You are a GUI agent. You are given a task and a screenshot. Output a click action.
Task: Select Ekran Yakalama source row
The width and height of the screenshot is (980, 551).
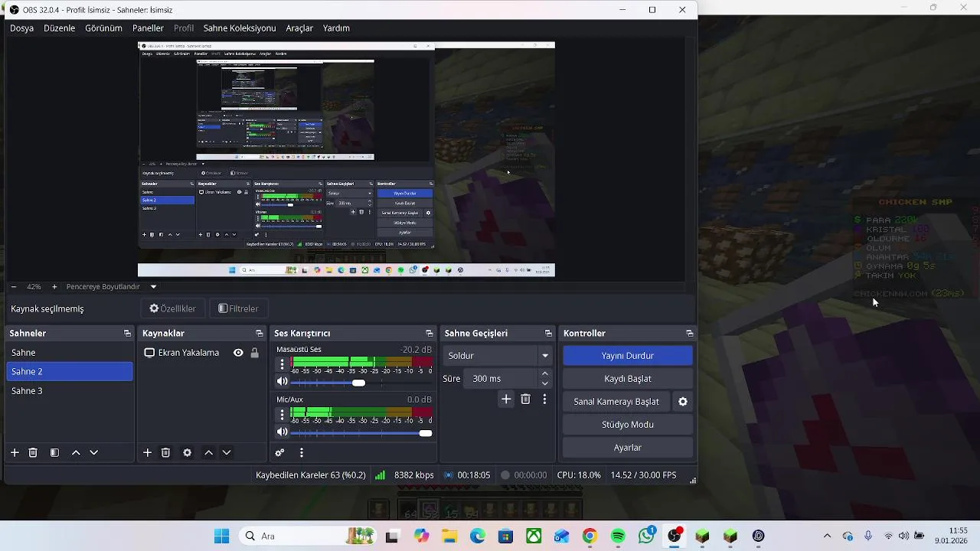(x=202, y=353)
